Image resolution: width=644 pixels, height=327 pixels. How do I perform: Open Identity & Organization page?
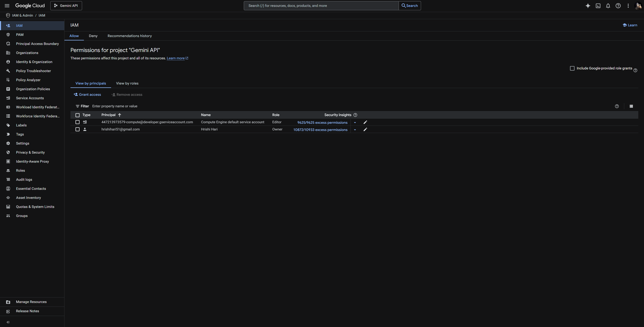click(x=32, y=62)
